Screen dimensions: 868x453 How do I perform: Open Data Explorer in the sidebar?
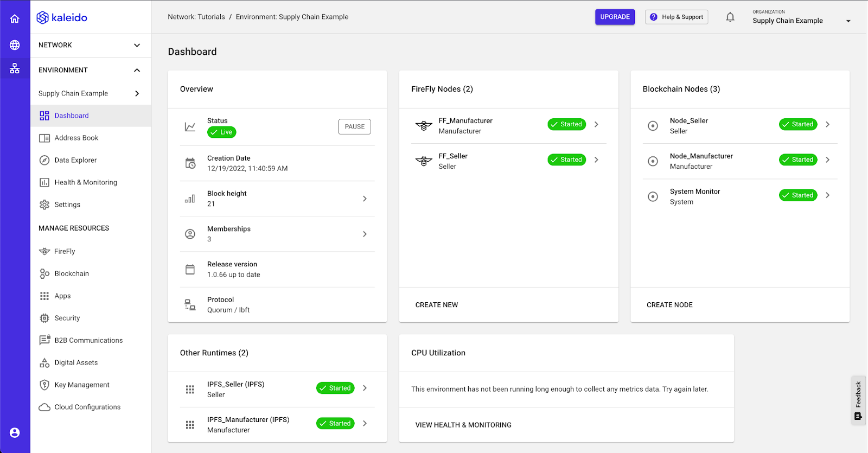click(x=91, y=160)
